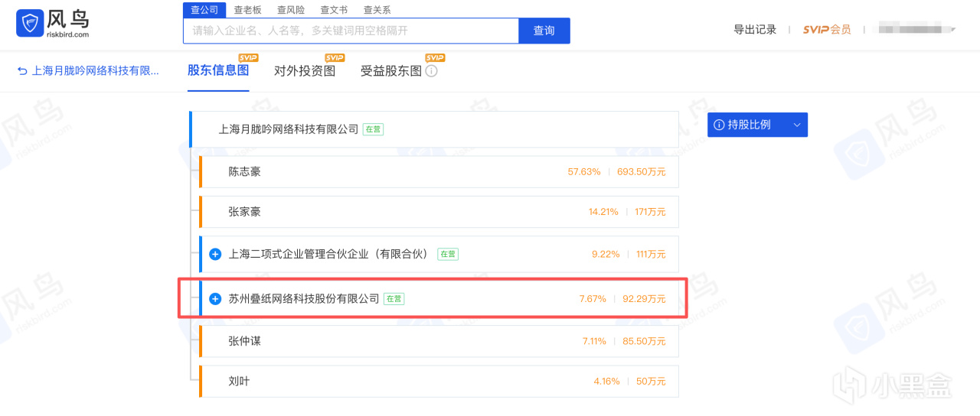Open the 对外投资图 tab

tap(305, 71)
